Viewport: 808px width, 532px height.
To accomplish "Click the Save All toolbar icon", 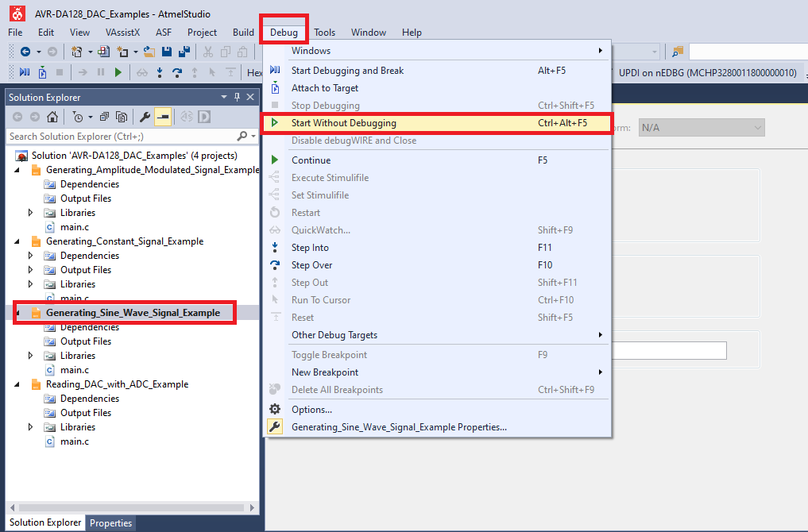I will (x=184, y=52).
